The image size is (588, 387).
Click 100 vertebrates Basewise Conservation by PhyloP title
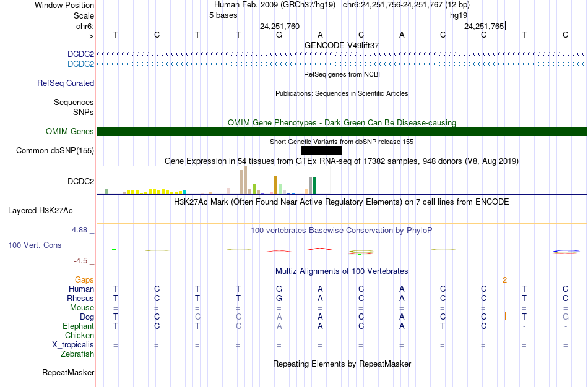click(x=342, y=231)
